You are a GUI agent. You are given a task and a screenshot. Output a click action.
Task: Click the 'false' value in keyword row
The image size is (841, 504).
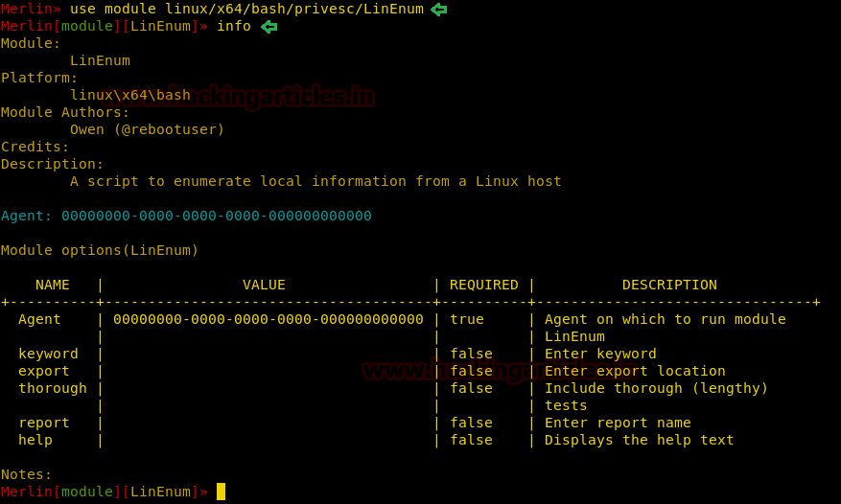click(x=471, y=354)
